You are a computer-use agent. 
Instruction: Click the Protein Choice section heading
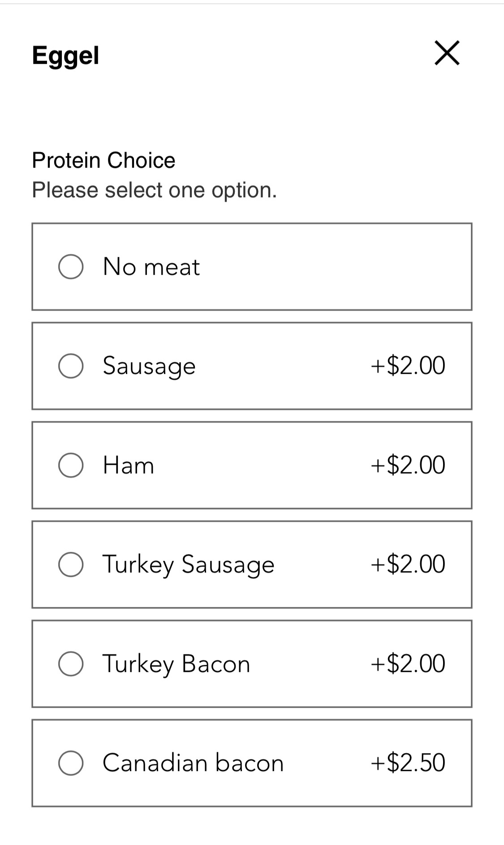point(103,160)
